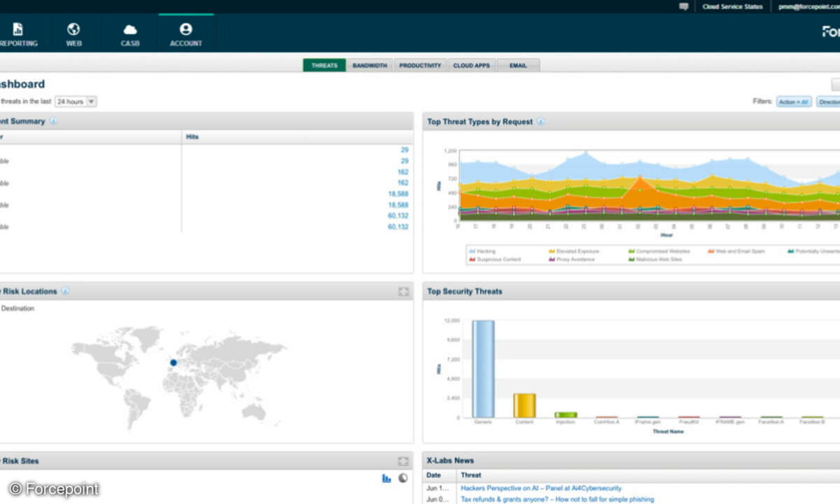Maximize the Risk Locations panel
840x504 pixels.
(403, 291)
